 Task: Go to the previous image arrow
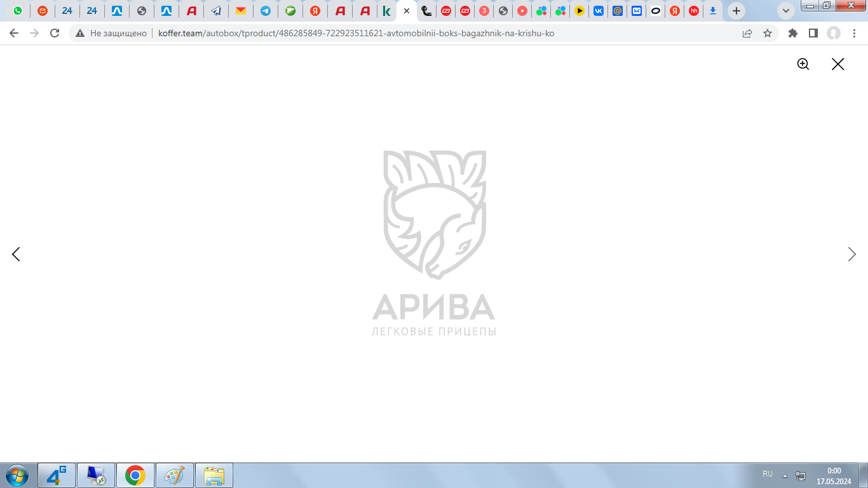pyautogui.click(x=16, y=254)
